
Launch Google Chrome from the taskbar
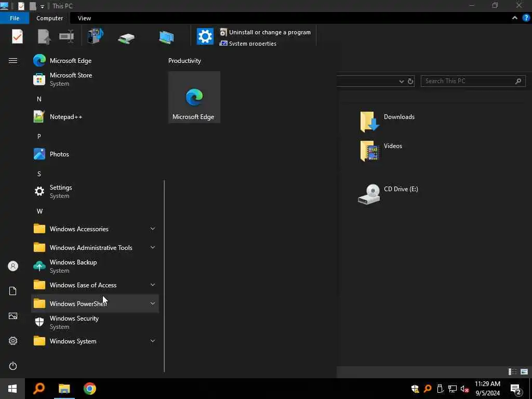point(90,389)
